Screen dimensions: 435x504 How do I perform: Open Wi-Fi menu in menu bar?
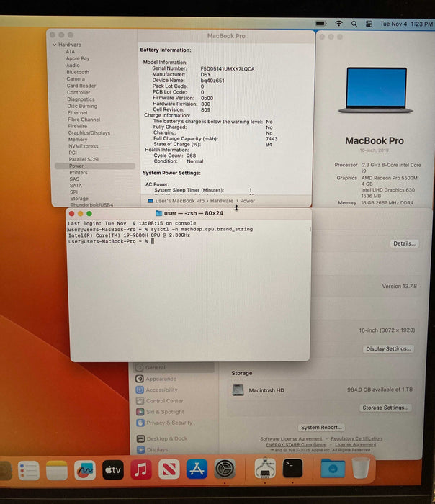[338, 24]
